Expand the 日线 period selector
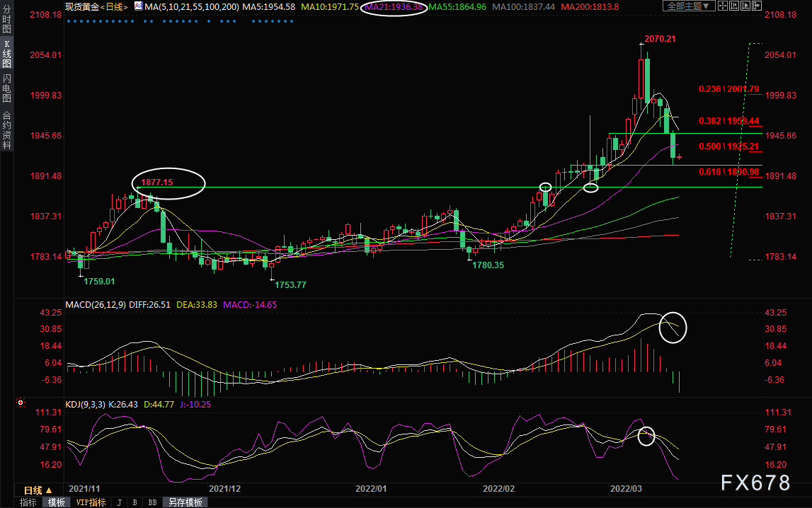 (38, 490)
